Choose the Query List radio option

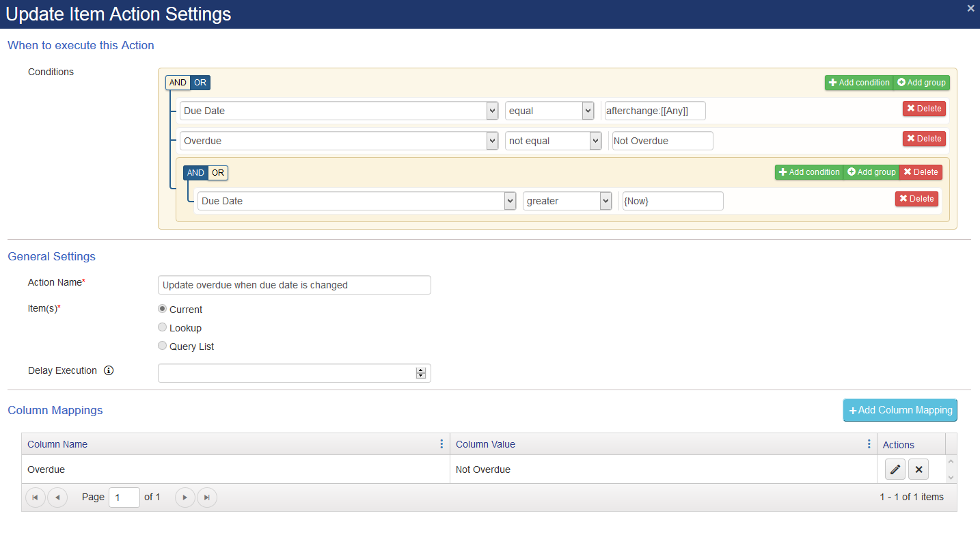163,346
